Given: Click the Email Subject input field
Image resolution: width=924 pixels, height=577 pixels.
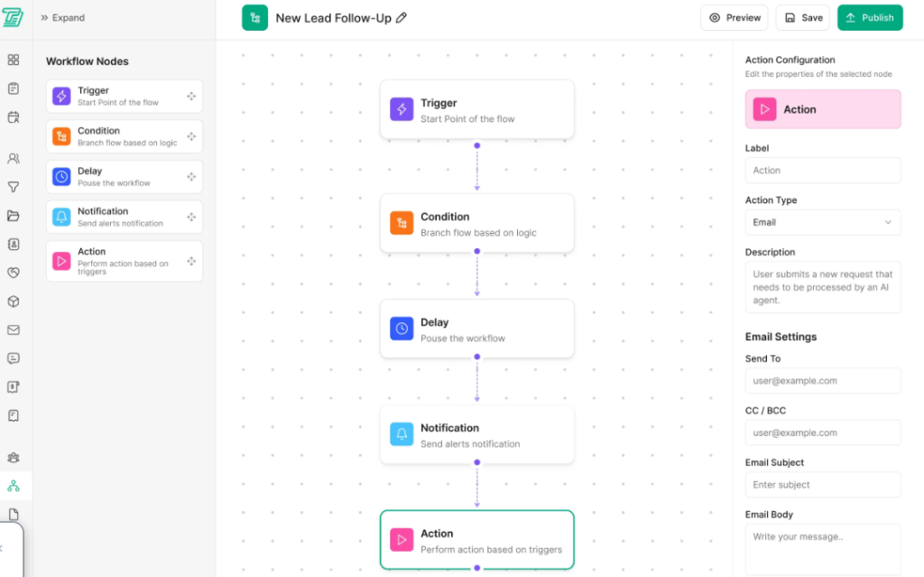Looking at the screenshot, I should pyautogui.click(x=822, y=485).
